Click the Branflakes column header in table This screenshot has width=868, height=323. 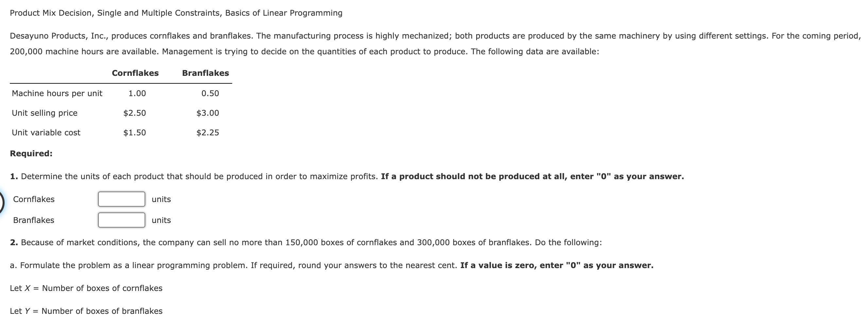click(x=205, y=73)
